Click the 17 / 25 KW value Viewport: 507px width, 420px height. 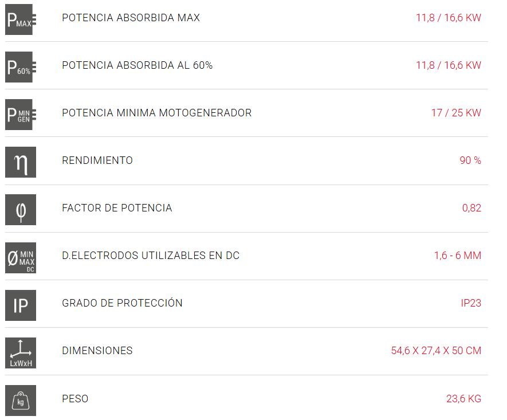point(456,113)
